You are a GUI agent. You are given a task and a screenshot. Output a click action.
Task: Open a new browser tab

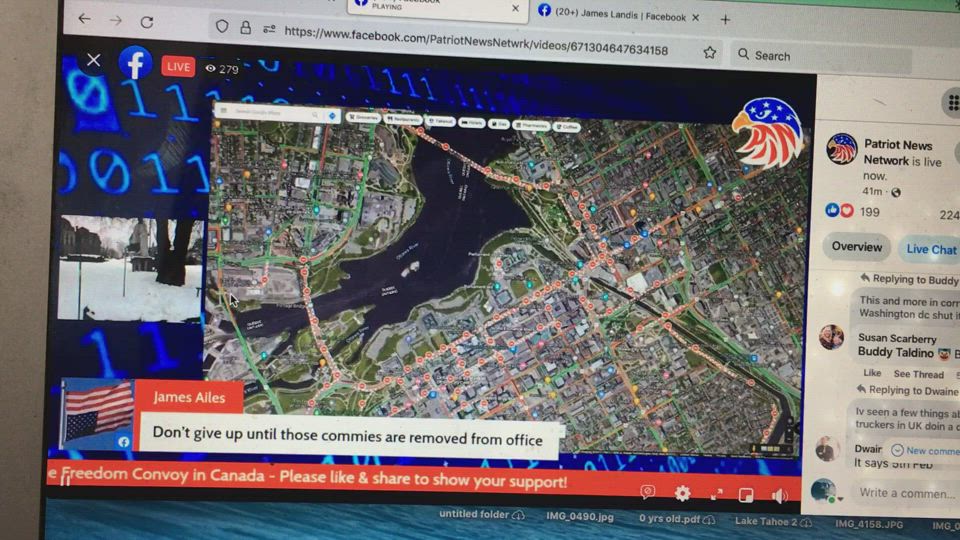[x=725, y=18]
